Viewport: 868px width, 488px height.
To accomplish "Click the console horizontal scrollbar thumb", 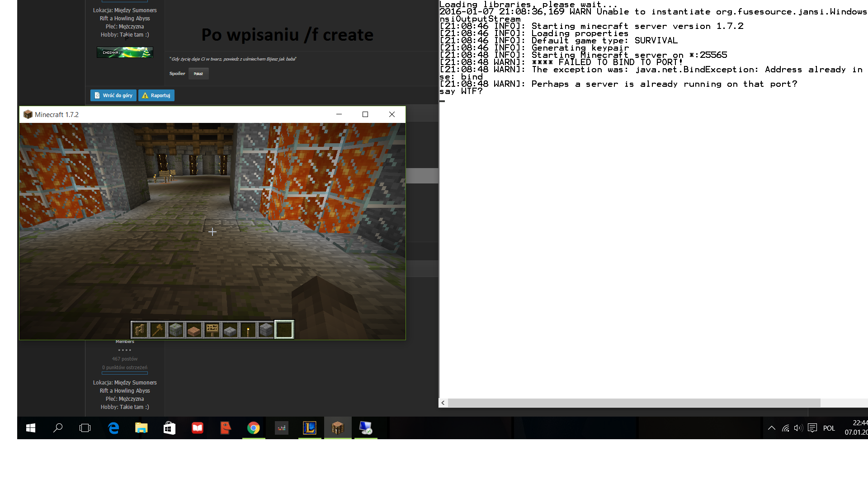I will point(634,403).
